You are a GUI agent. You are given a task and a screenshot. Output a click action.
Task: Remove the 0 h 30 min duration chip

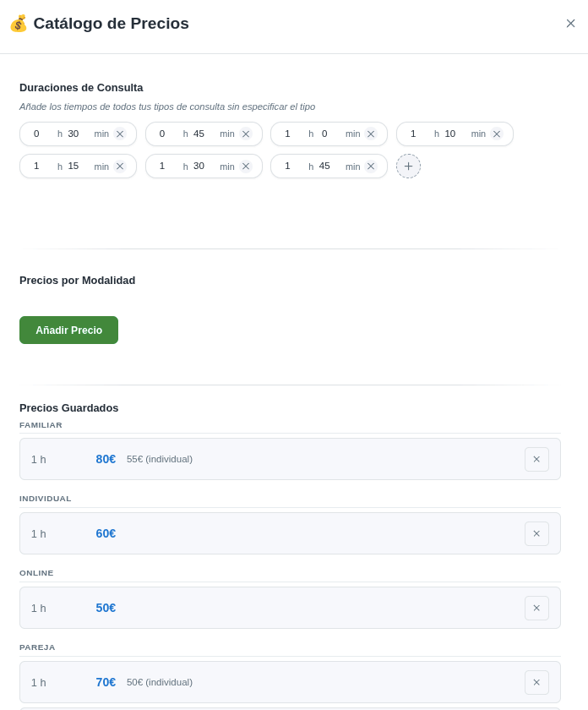pyautogui.click(x=120, y=134)
